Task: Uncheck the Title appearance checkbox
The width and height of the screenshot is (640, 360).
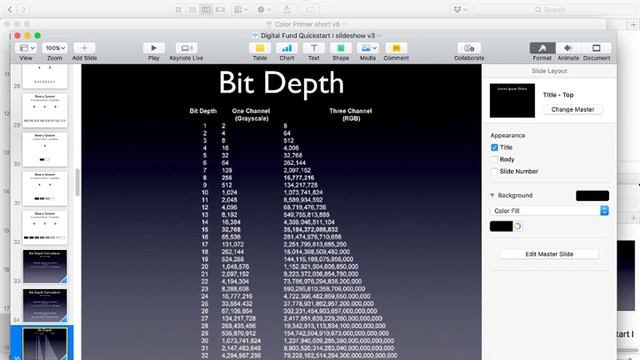Action: point(494,147)
